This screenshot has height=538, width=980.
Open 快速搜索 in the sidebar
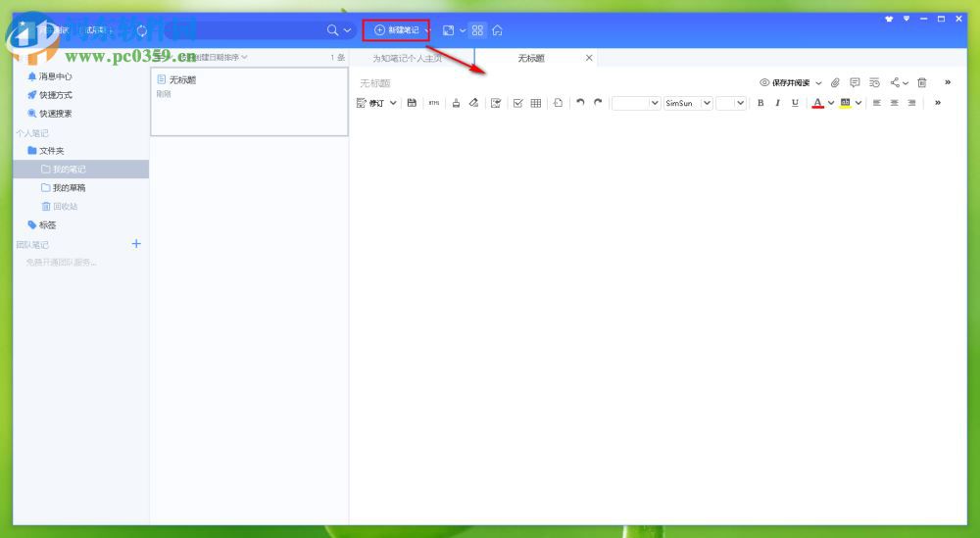50,114
